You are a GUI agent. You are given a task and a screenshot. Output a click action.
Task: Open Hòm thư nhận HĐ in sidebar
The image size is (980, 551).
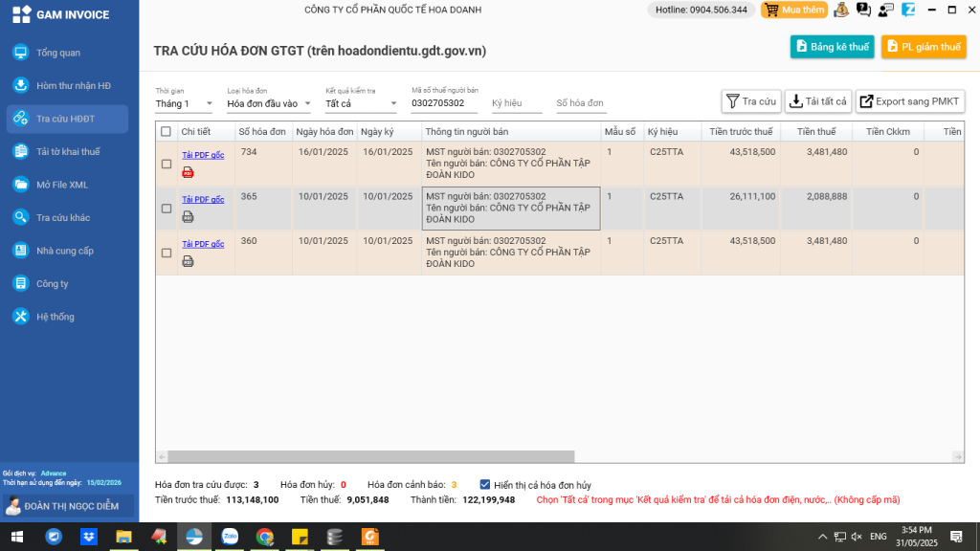pos(68,85)
